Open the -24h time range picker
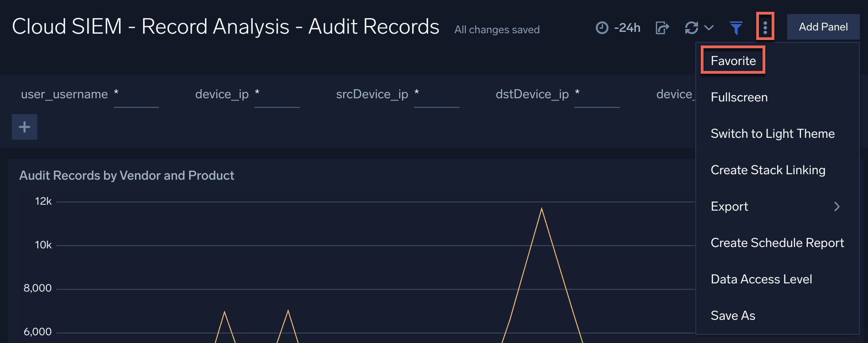The height and width of the screenshot is (343, 868). click(618, 28)
